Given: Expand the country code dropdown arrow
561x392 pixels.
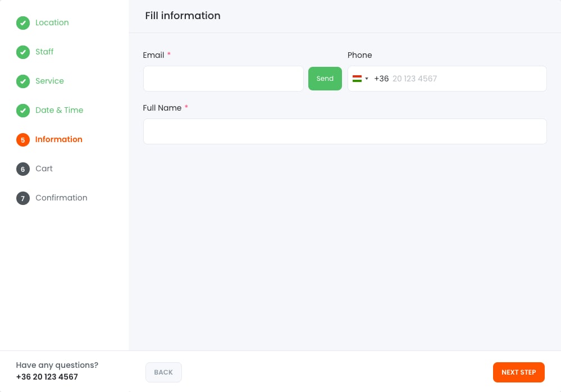Looking at the screenshot, I should (367, 79).
